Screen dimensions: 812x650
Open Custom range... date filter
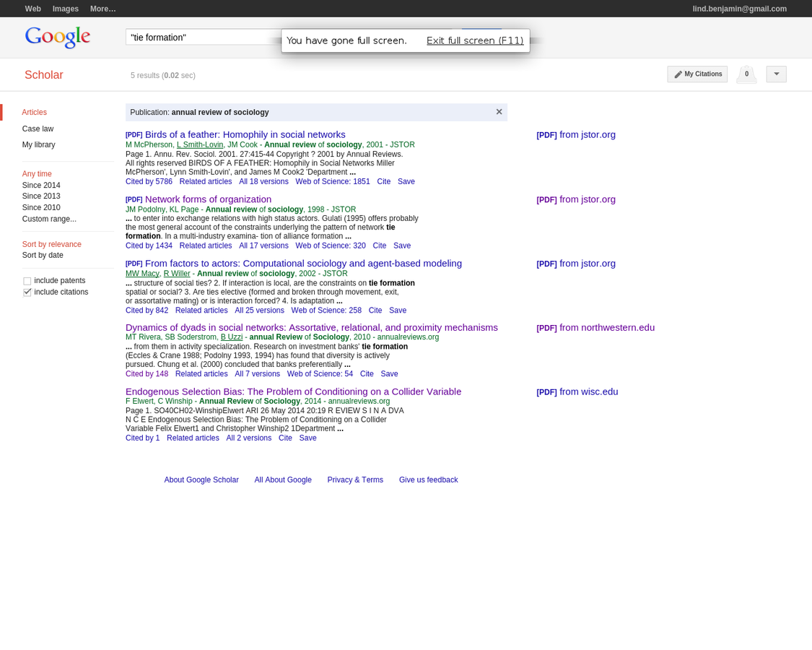pos(49,219)
